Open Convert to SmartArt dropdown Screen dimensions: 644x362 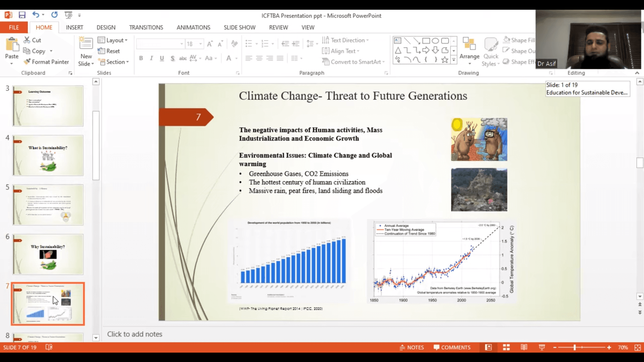pyautogui.click(x=354, y=62)
